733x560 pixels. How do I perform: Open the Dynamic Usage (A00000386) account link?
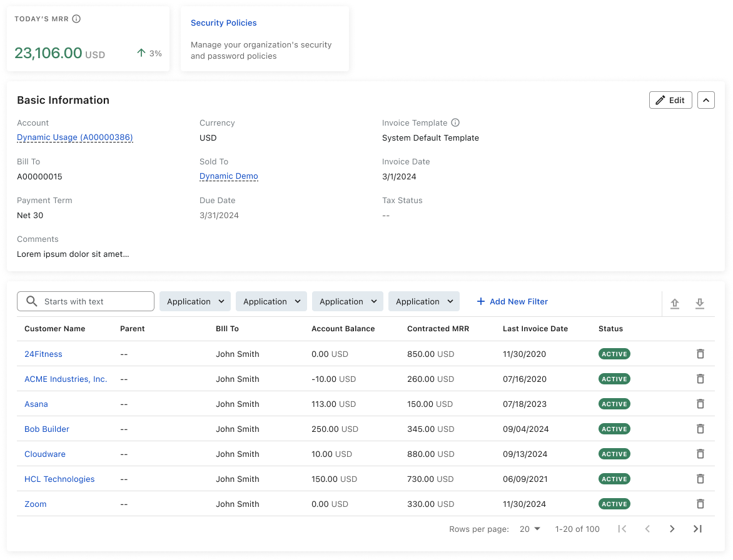(x=75, y=137)
